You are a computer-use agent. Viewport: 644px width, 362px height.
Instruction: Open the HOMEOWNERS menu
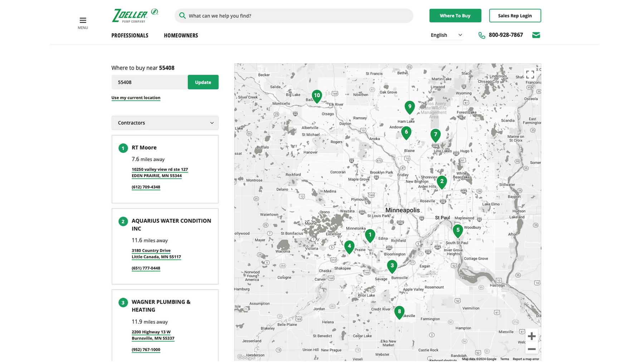[181, 35]
